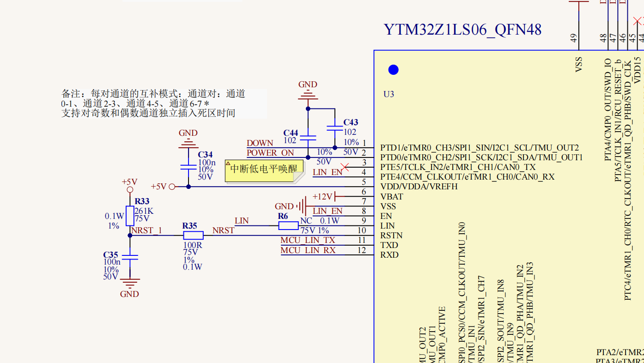Select the DOWN net label on pin 1
Image resolution: width=644 pixels, height=363 pixels.
click(259, 143)
